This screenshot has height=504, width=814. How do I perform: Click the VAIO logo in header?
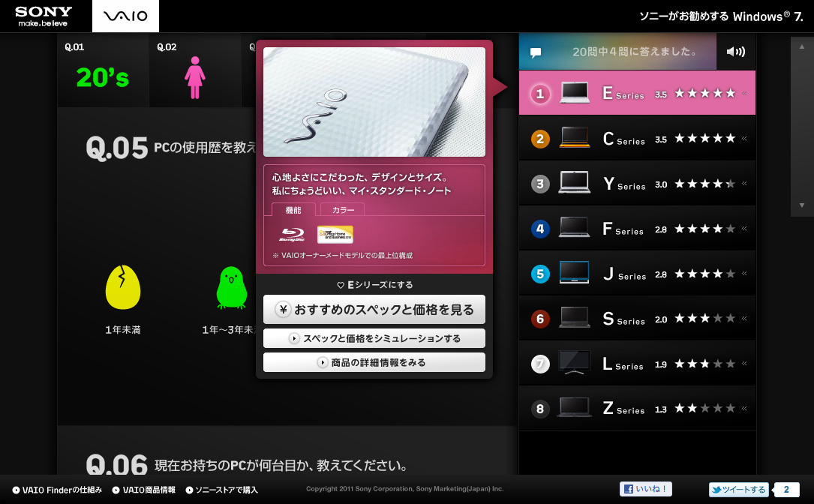click(x=125, y=16)
